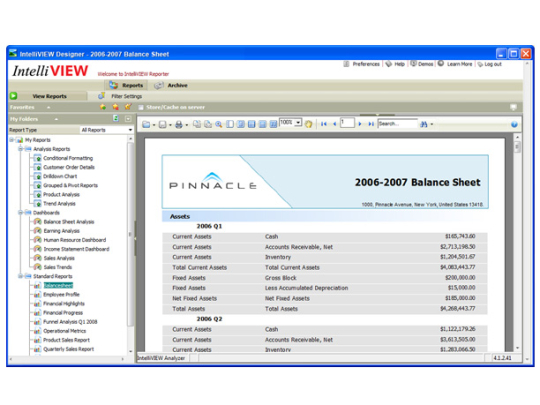Open the Report Type All Reports dropdown
The width and height of the screenshot is (540, 405).
[x=106, y=130]
